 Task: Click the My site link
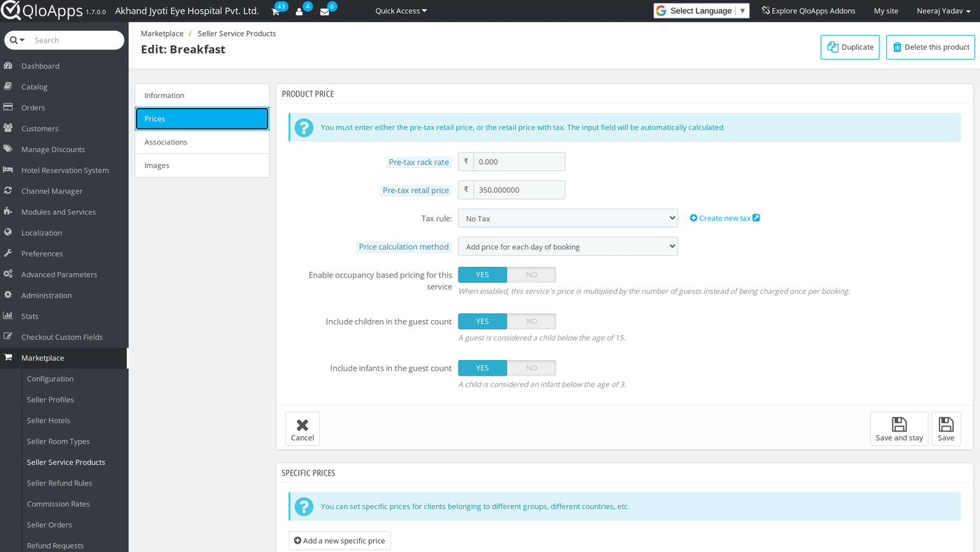point(886,11)
